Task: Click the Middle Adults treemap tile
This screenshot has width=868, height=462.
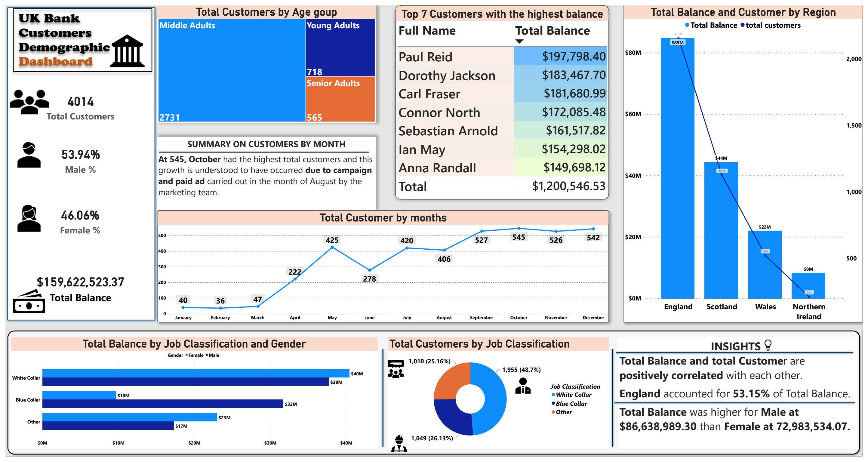Action: 232,71
